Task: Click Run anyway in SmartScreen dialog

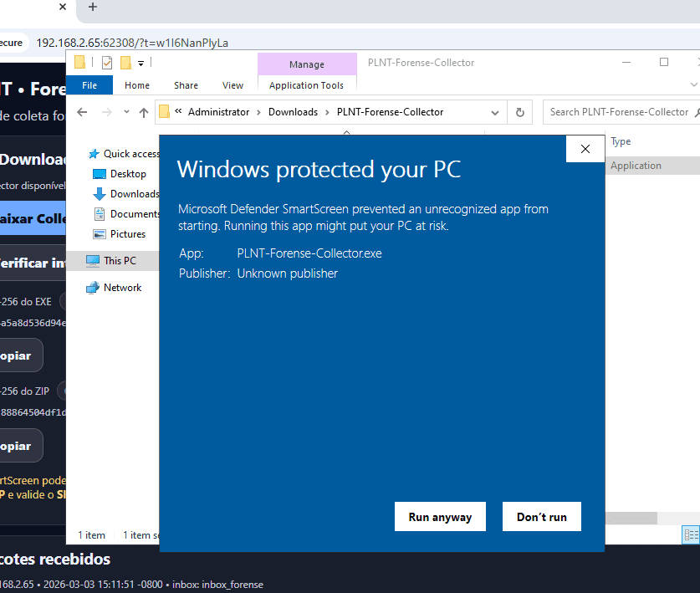Action: point(440,517)
